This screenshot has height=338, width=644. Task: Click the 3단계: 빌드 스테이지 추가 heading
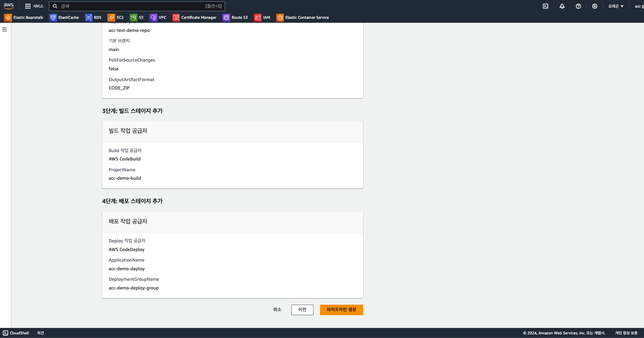tap(132, 111)
